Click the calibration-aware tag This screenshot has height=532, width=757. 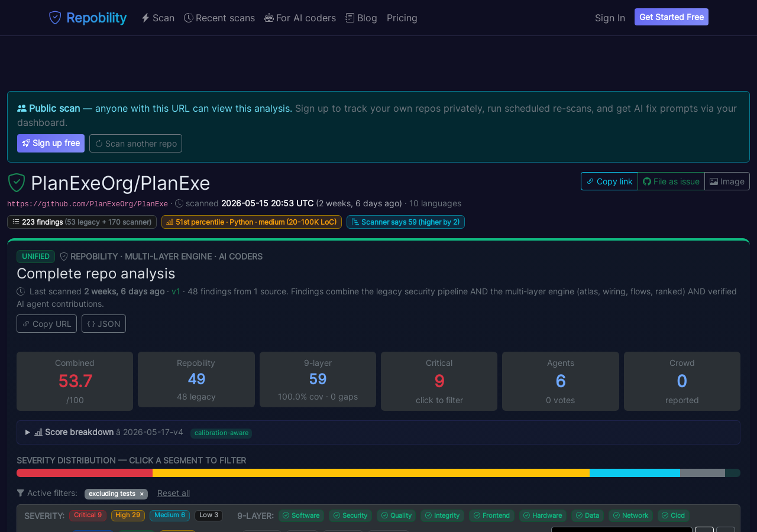(221, 433)
